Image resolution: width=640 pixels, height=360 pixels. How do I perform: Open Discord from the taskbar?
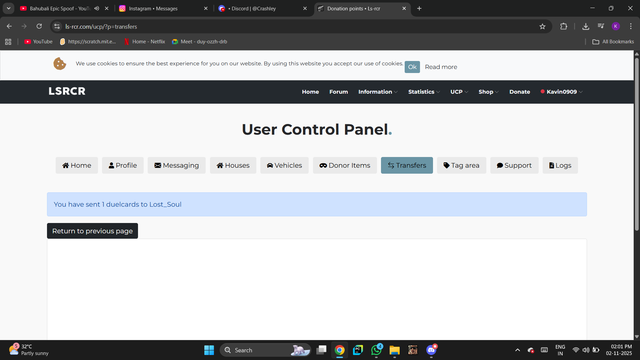(431, 350)
